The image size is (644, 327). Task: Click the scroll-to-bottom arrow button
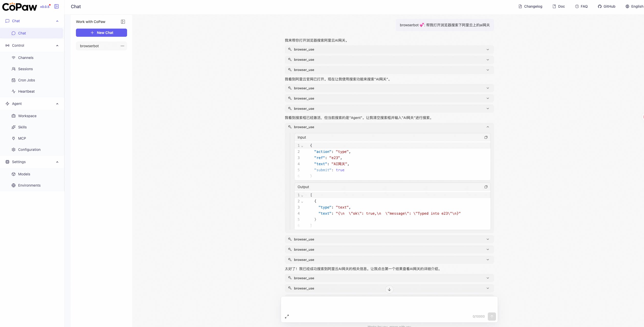point(389,289)
